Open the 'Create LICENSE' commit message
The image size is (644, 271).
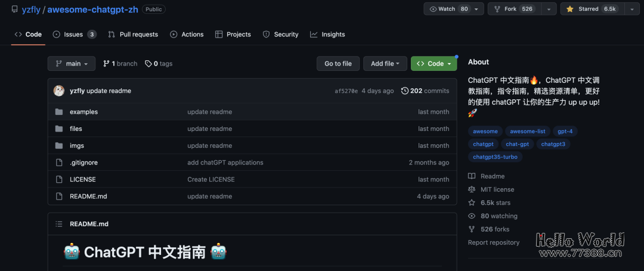click(211, 179)
